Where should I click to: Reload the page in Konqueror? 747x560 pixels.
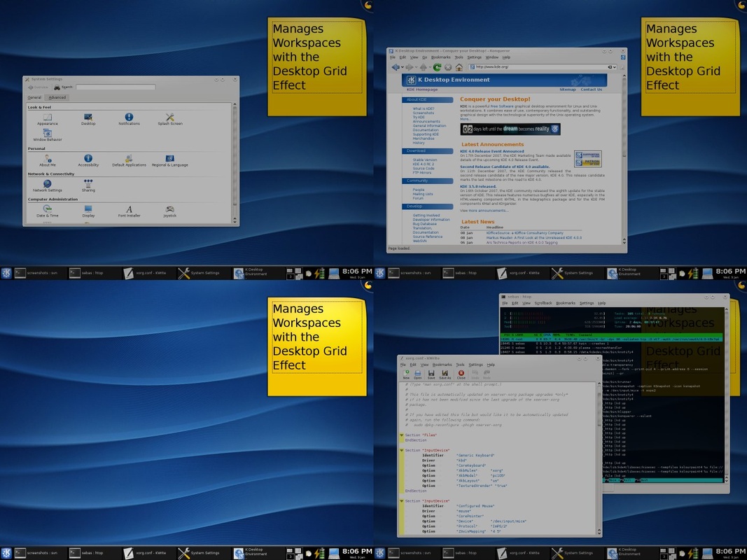click(437, 67)
